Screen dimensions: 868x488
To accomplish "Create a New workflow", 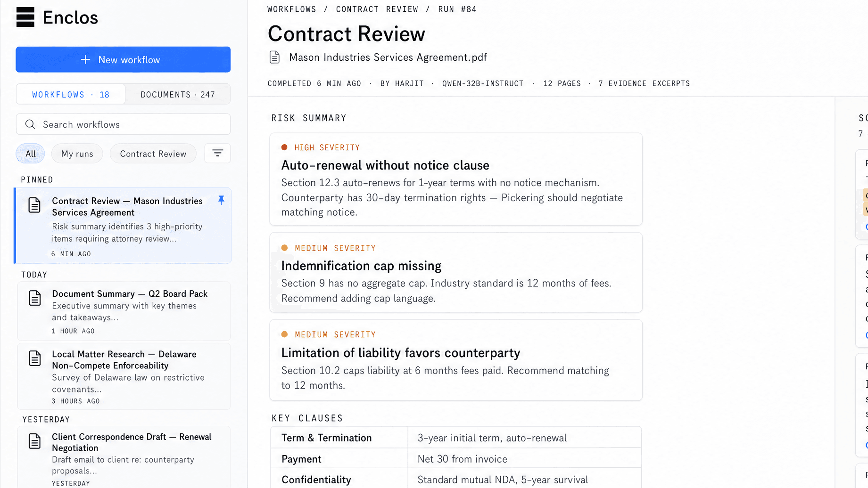I will click(x=123, y=59).
